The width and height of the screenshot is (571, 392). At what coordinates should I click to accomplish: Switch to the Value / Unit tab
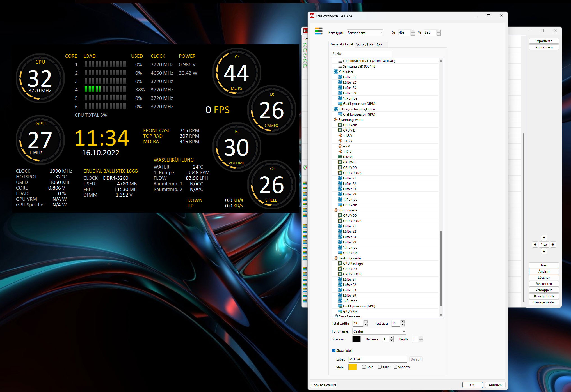click(x=365, y=45)
